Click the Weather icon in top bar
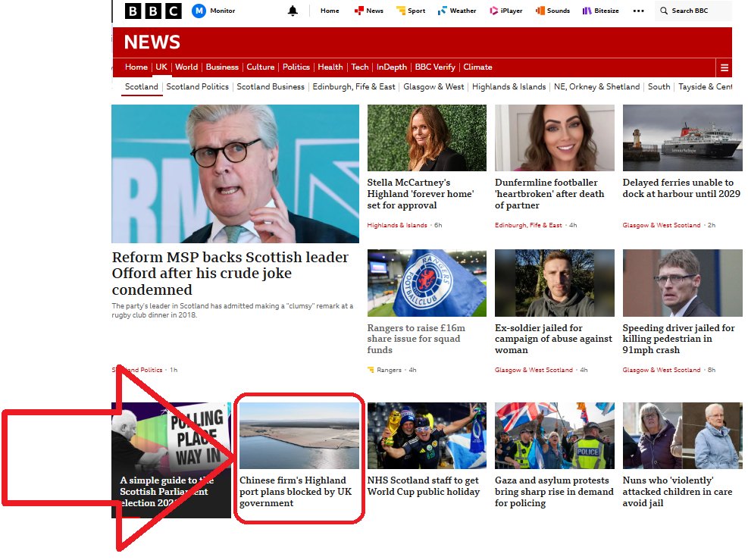The image size is (748, 560). [443, 11]
